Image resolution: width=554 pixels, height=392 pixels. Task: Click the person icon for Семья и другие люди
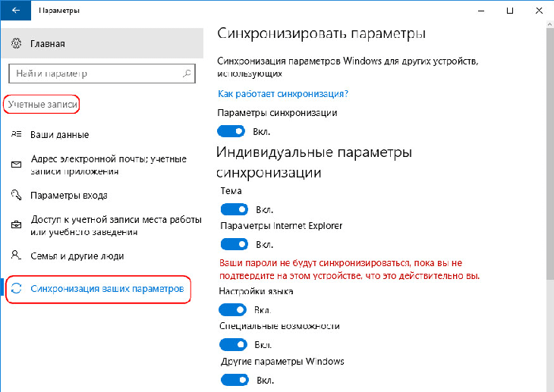coord(16,255)
